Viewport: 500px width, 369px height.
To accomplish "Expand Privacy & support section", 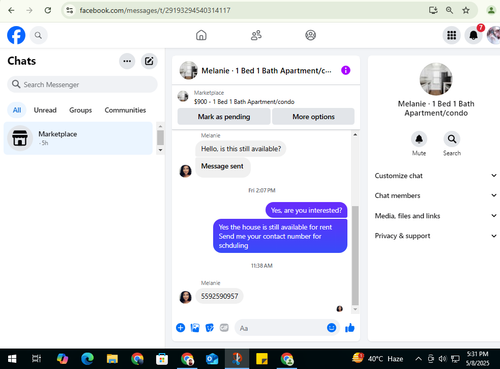I will (436, 236).
